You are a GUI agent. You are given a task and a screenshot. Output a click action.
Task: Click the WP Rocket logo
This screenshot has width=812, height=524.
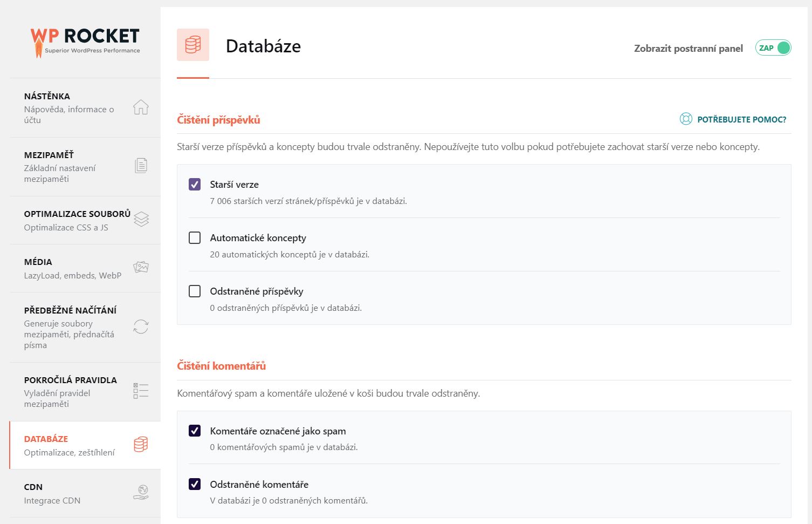(x=85, y=43)
